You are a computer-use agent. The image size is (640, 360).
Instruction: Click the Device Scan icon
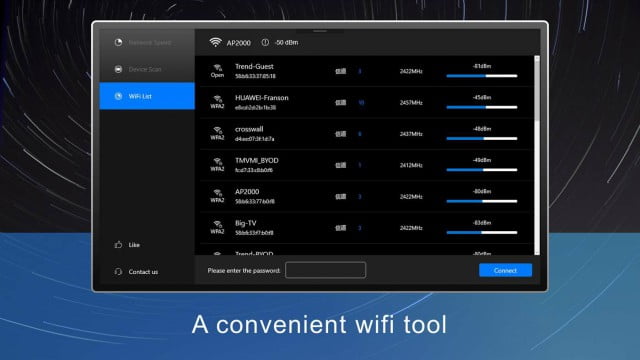(x=118, y=69)
